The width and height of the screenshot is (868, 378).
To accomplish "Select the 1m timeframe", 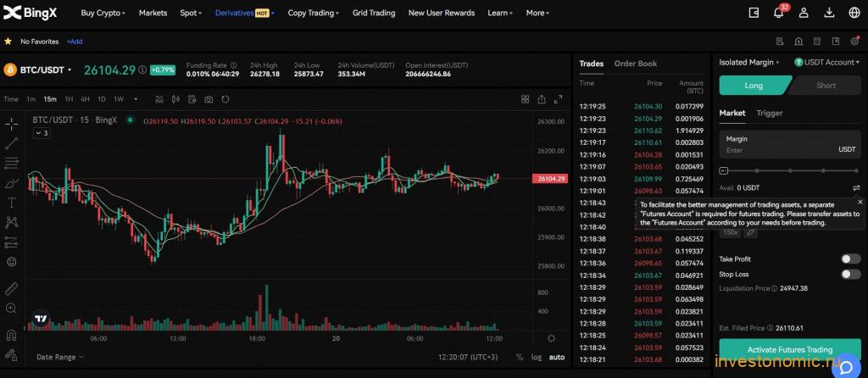I will 31,100.
